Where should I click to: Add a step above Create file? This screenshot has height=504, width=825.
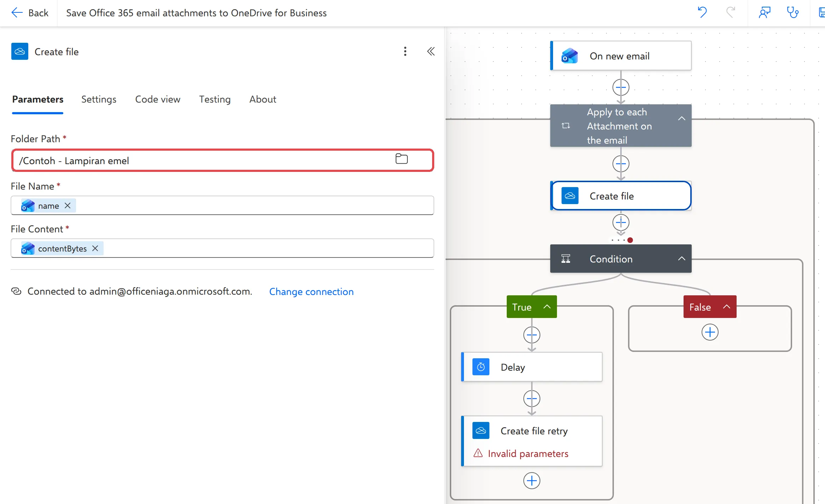click(x=621, y=164)
